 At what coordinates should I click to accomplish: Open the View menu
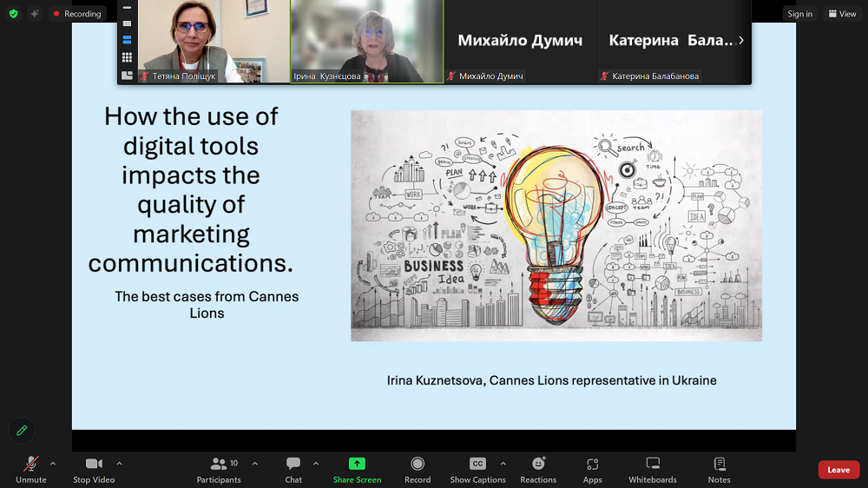842,13
